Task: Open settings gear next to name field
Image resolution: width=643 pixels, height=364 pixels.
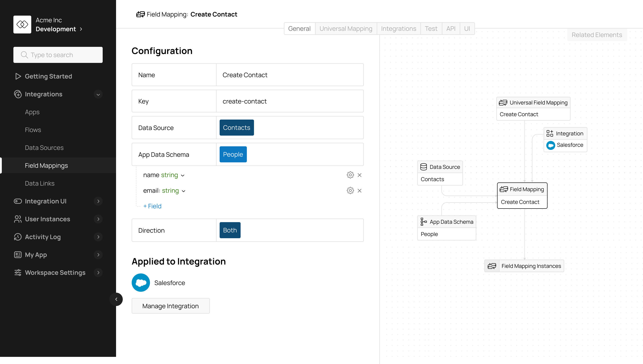Action: coord(350,175)
